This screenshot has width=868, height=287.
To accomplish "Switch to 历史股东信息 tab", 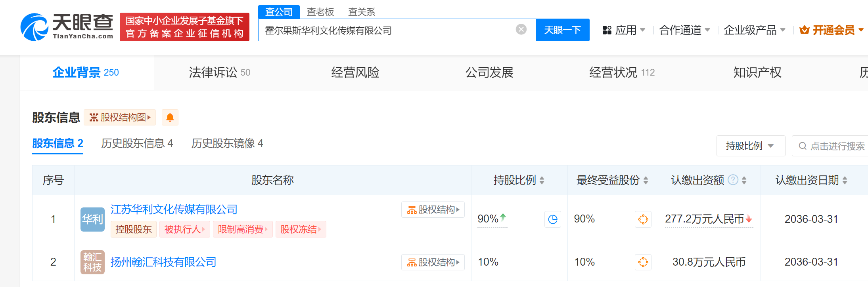I will [x=137, y=143].
